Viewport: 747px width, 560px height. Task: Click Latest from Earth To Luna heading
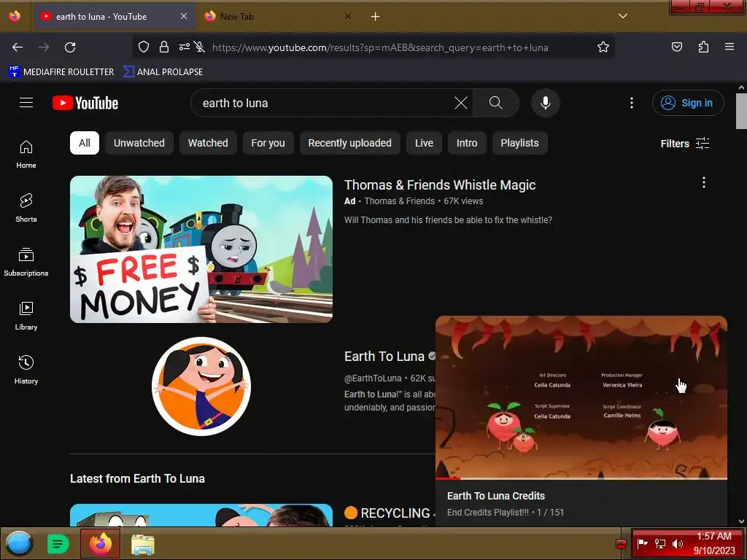point(137,478)
